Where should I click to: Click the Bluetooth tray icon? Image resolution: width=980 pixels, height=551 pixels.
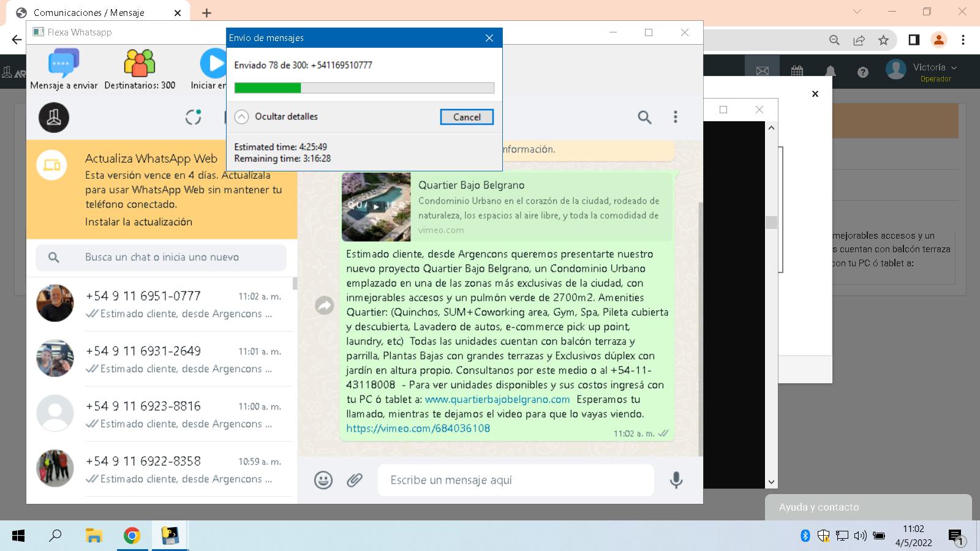(x=805, y=536)
